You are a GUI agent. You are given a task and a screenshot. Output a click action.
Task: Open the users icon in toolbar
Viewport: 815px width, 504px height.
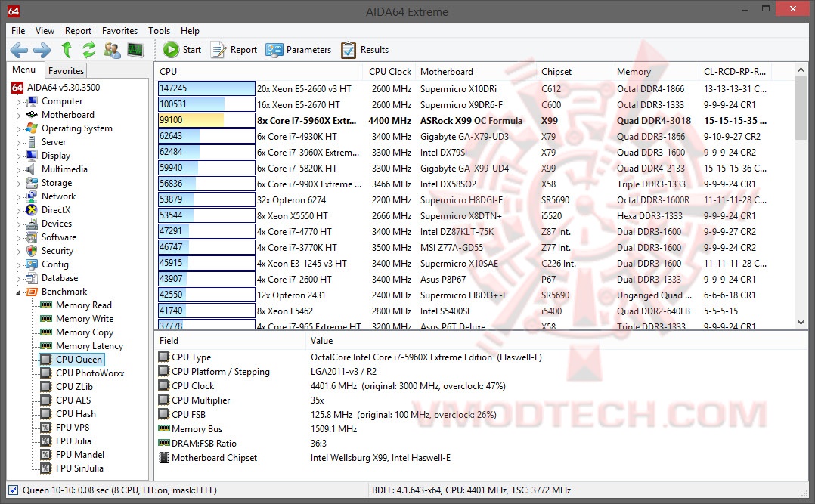[x=112, y=50]
